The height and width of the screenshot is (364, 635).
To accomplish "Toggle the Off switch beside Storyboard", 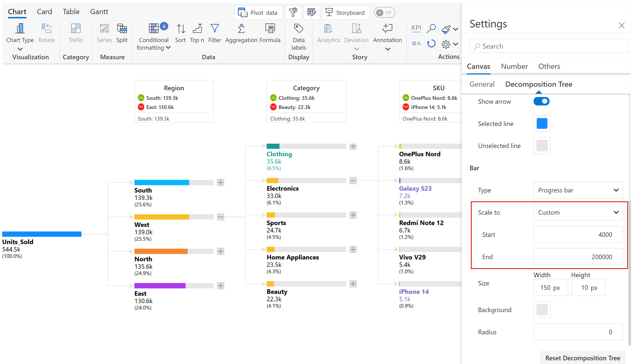I will (384, 13).
